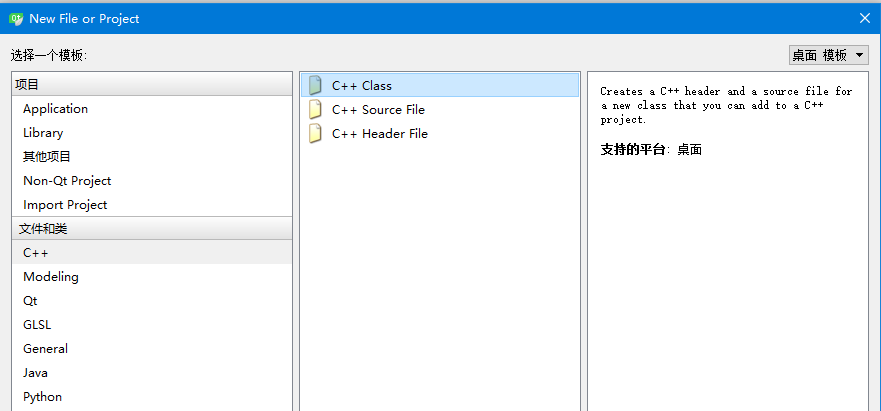Open the 桌面 模板 platform dropdown
The height and width of the screenshot is (411, 881).
point(829,55)
